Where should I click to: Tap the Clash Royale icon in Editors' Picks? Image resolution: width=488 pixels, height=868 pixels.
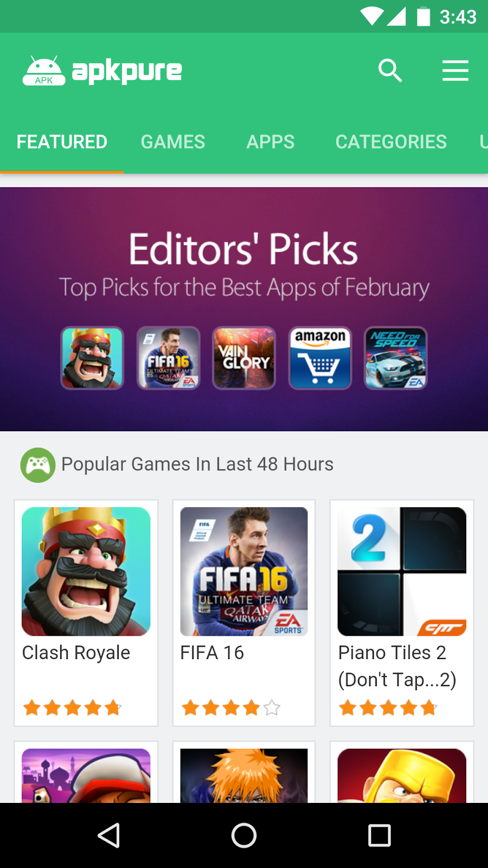92,358
